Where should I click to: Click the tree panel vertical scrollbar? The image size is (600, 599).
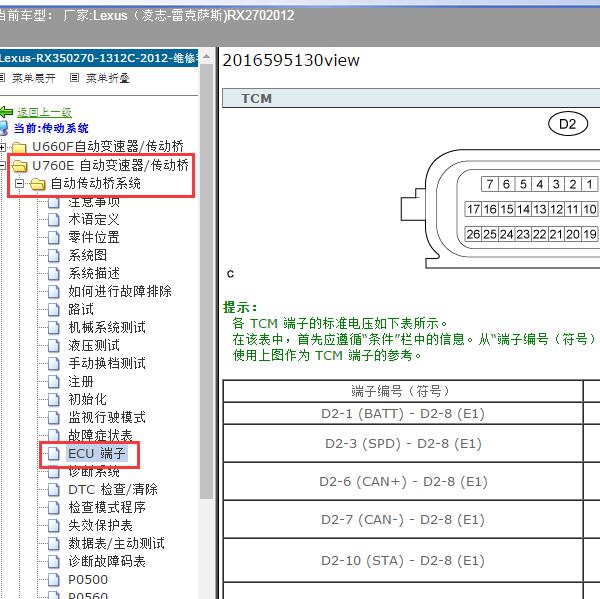[207, 281]
